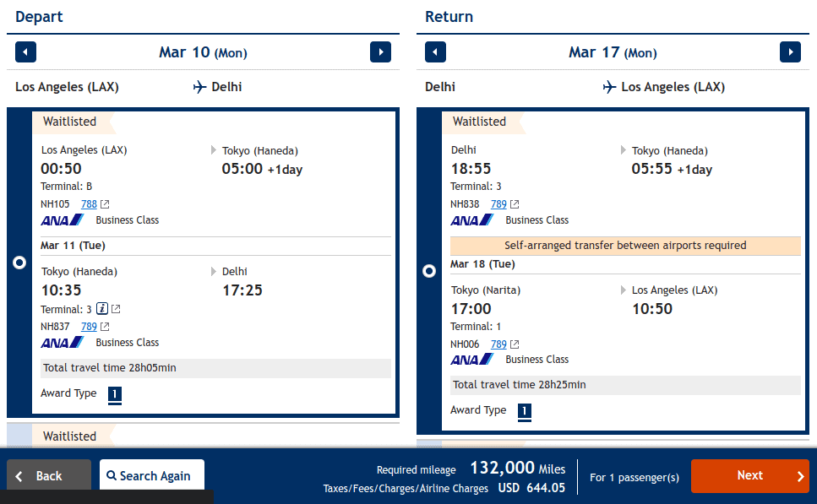Open 789 aircraft details for NH006
The height and width of the screenshot is (504, 817).
[498, 344]
